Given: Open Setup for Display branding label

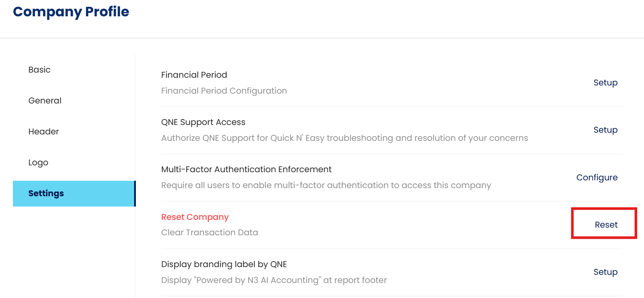Looking at the screenshot, I should [605, 272].
